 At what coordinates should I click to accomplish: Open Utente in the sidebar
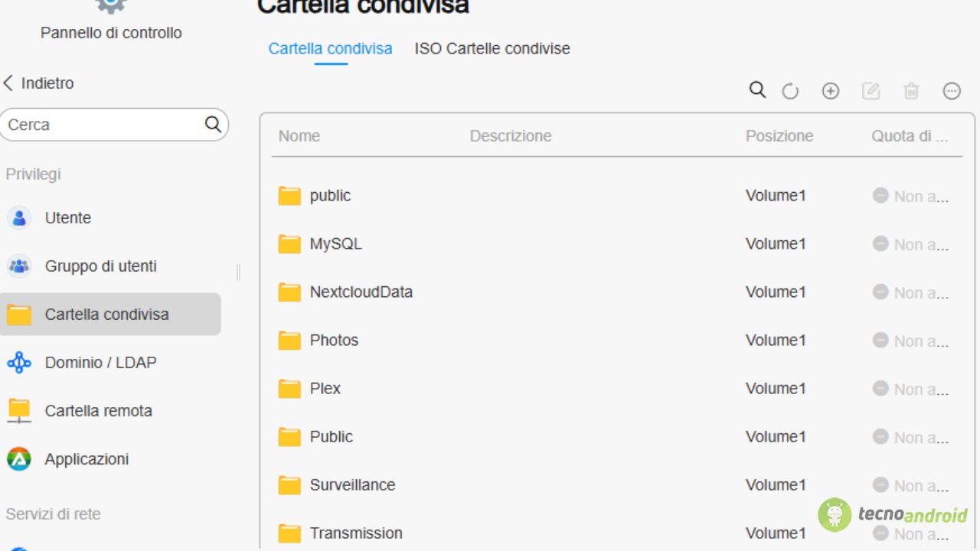[67, 218]
